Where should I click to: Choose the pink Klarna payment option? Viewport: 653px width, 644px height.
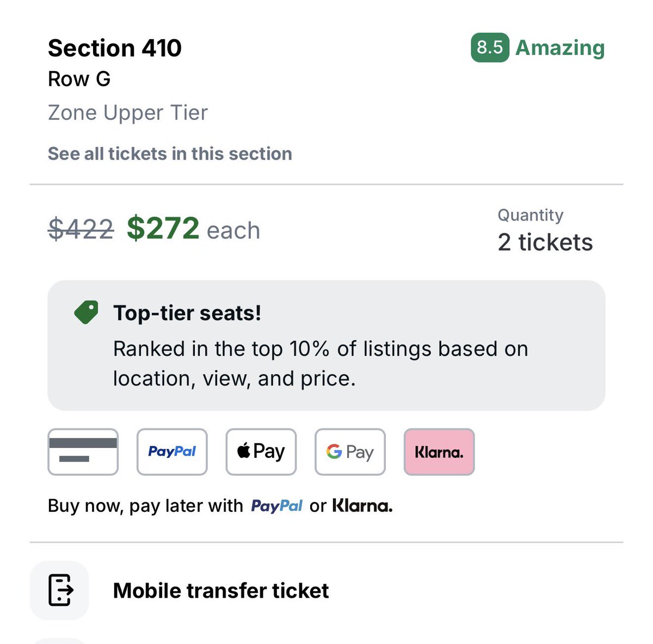(x=439, y=452)
